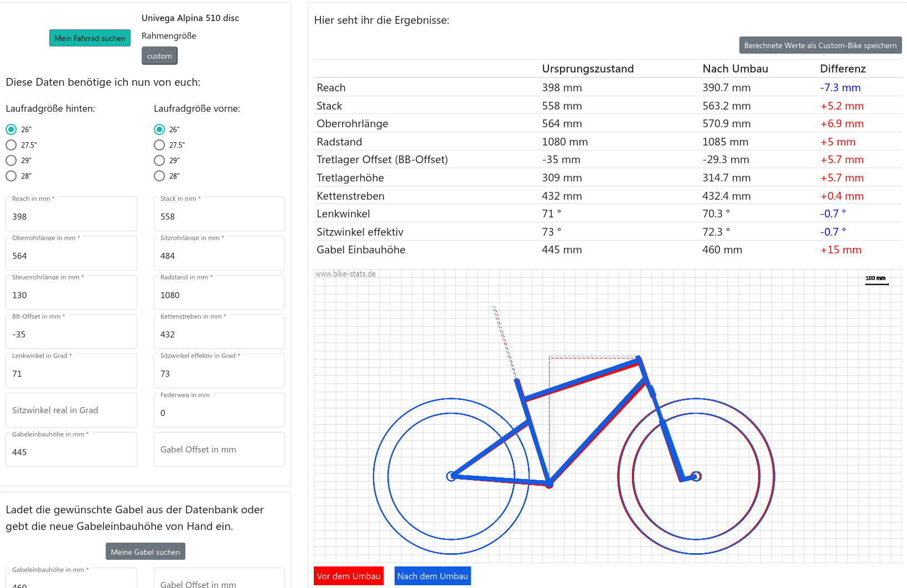Edit the Lenkwinkel in Grad field

[x=71, y=373]
